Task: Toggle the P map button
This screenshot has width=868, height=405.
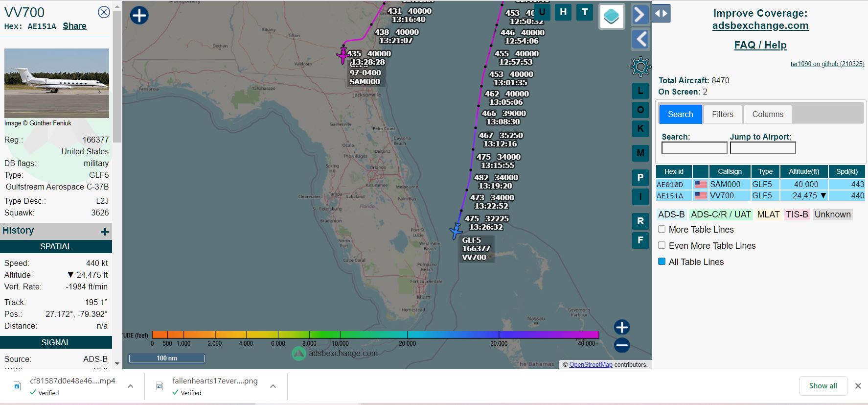Action: [640, 178]
